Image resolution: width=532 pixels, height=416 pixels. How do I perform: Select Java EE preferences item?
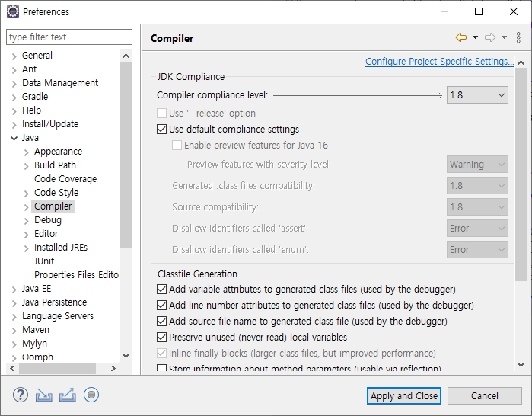(x=37, y=289)
